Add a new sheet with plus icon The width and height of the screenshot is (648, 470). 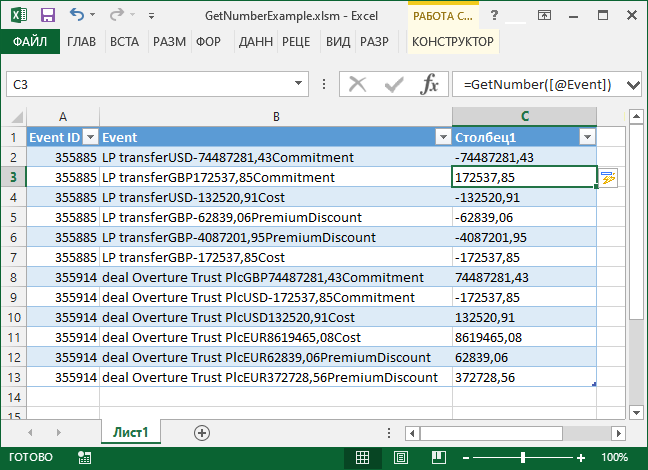tap(202, 433)
